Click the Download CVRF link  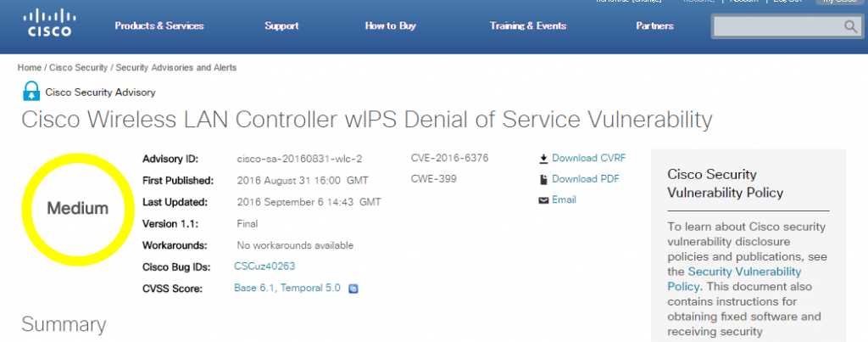(x=589, y=159)
